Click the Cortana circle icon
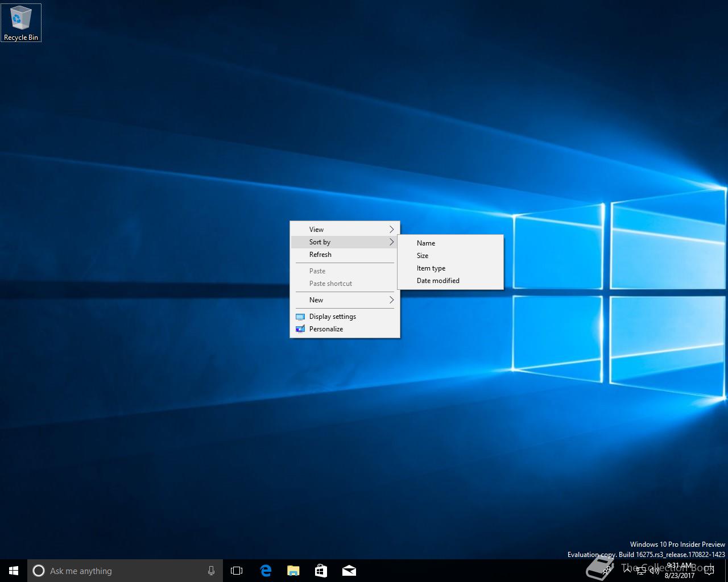The height and width of the screenshot is (582, 728). point(39,571)
